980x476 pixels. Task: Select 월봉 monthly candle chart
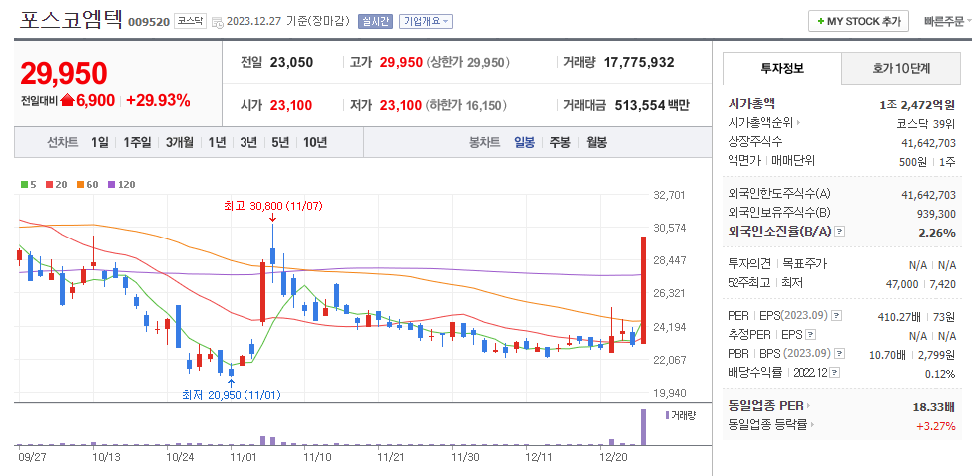point(596,143)
